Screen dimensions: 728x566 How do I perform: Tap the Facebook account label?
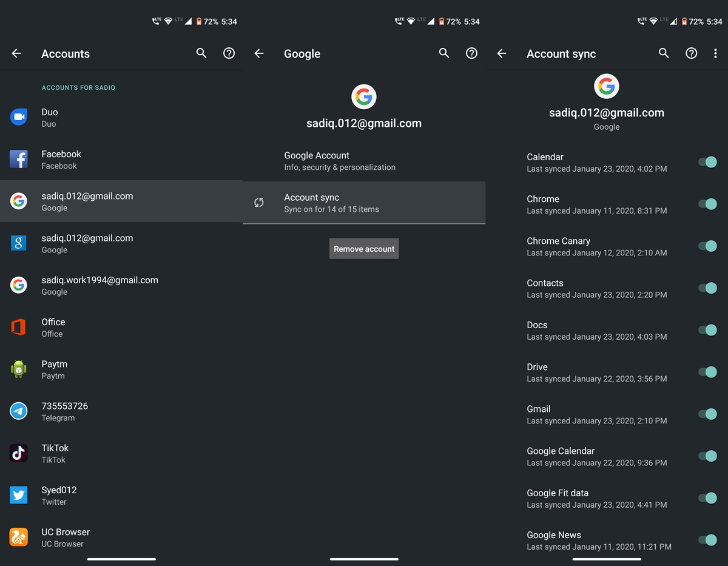pyautogui.click(x=61, y=153)
